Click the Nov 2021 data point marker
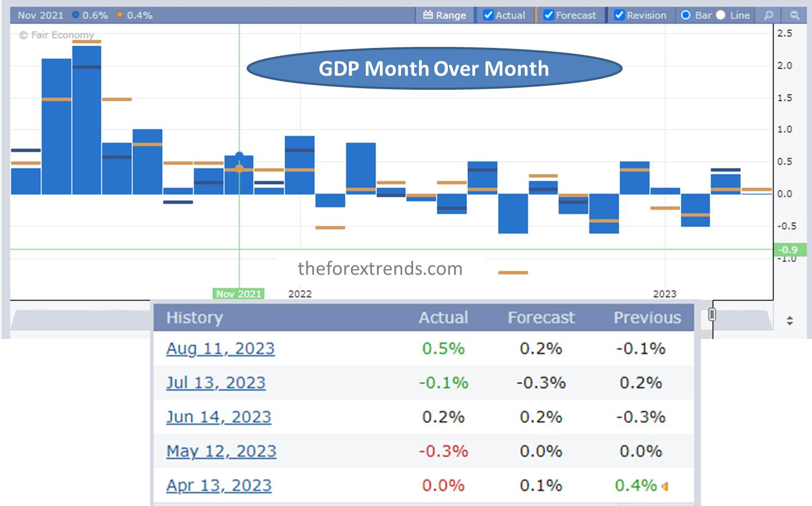 click(x=239, y=156)
